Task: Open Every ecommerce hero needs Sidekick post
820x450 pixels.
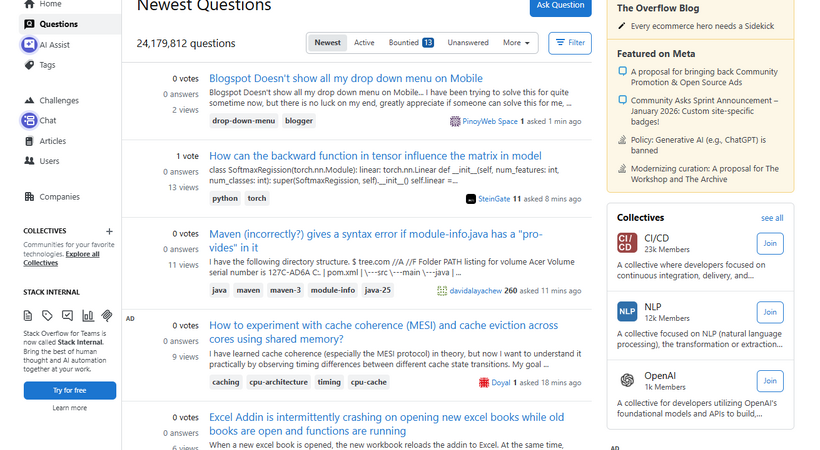Action: coord(702,26)
